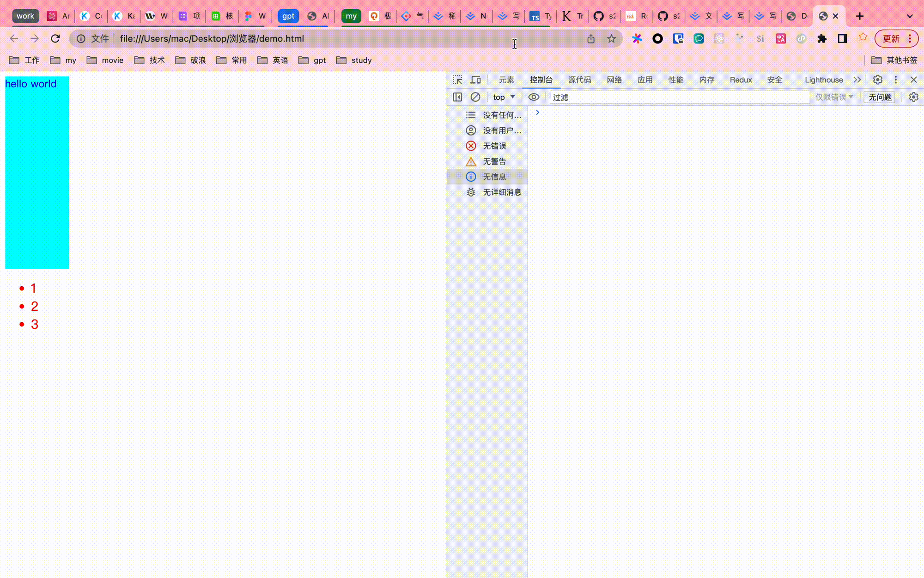Open DevTools settings with the gear icon
The width and height of the screenshot is (924, 578).
[877, 80]
